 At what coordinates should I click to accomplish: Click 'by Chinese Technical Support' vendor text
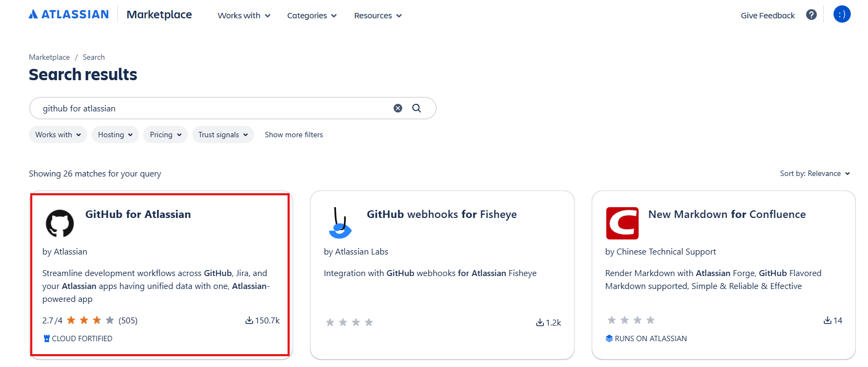(661, 251)
